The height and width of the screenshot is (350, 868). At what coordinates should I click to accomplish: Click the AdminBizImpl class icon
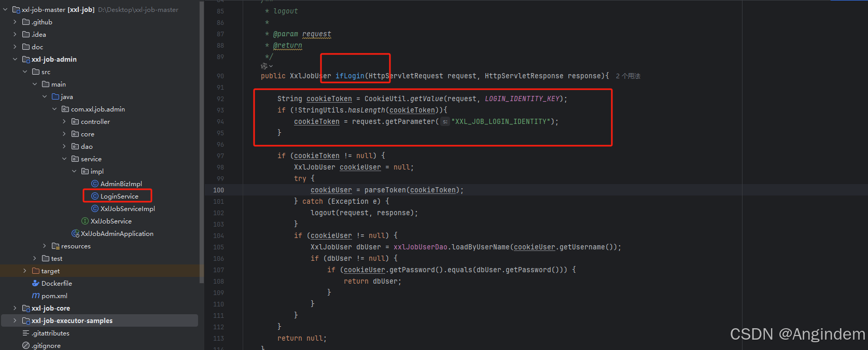95,184
